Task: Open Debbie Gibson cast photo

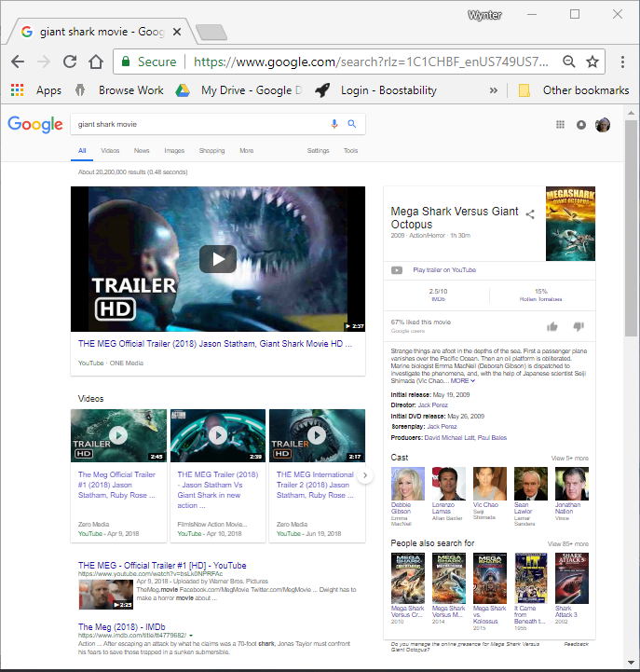Action: (x=408, y=484)
